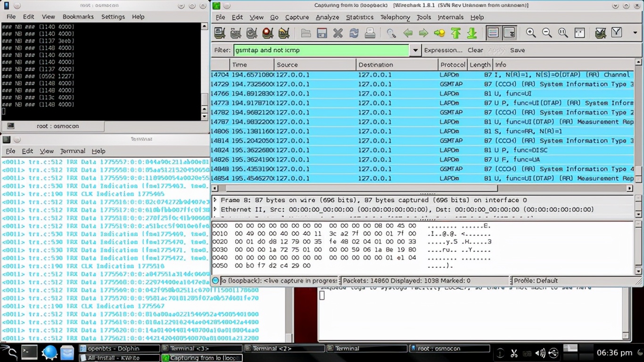Zoom in on packet text
Screen dimensions: 644x362
[531, 33]
